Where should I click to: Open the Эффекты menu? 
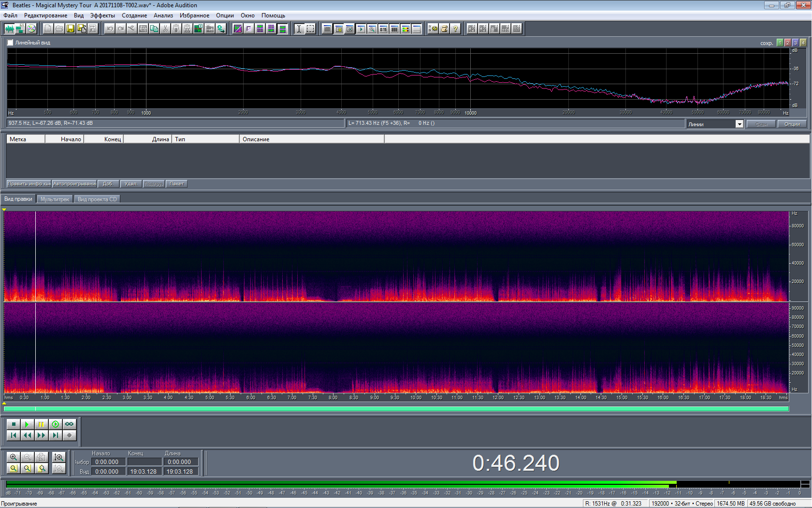102,15
